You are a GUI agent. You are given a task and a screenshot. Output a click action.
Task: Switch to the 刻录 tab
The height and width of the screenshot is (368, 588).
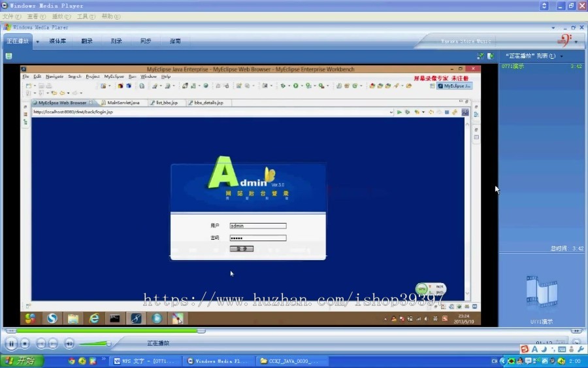point(116,41)
